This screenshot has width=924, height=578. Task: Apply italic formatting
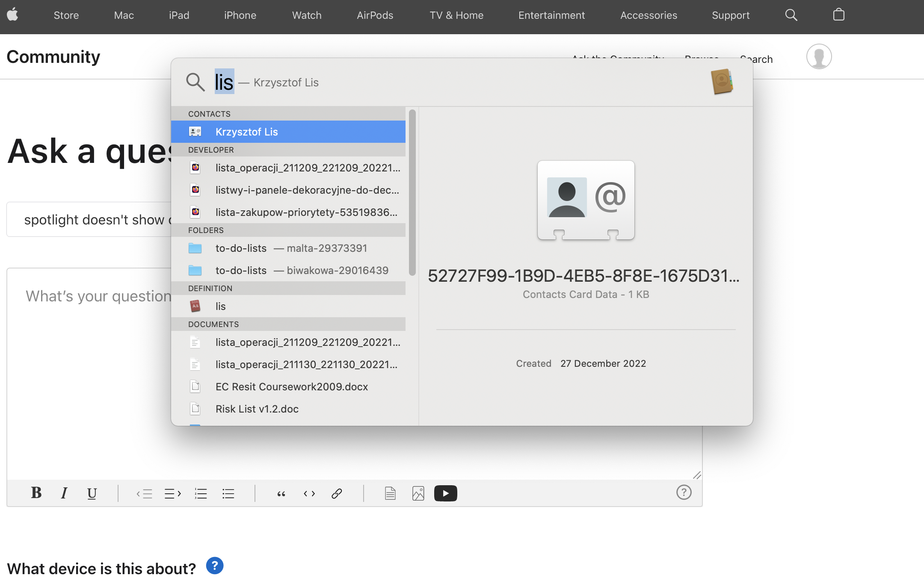click(64, 493)
